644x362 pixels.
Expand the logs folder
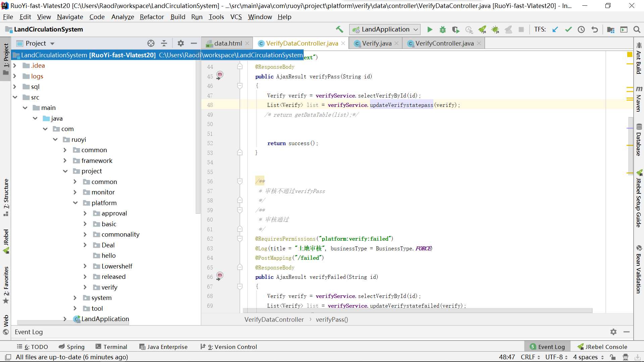point(15,76)
